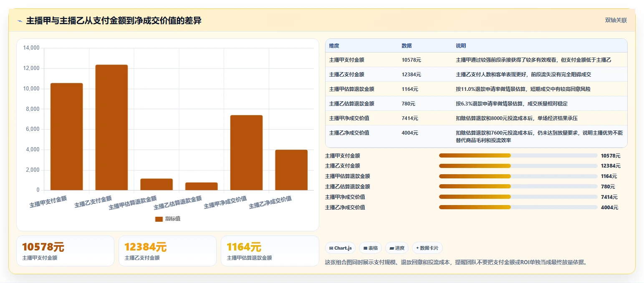Click the 主播乙支付金额 chart bar

coord(111,128)
